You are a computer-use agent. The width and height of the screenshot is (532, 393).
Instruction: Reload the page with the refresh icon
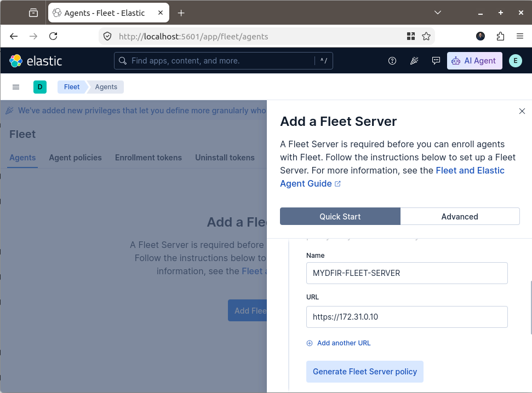(x=53, y=36)
